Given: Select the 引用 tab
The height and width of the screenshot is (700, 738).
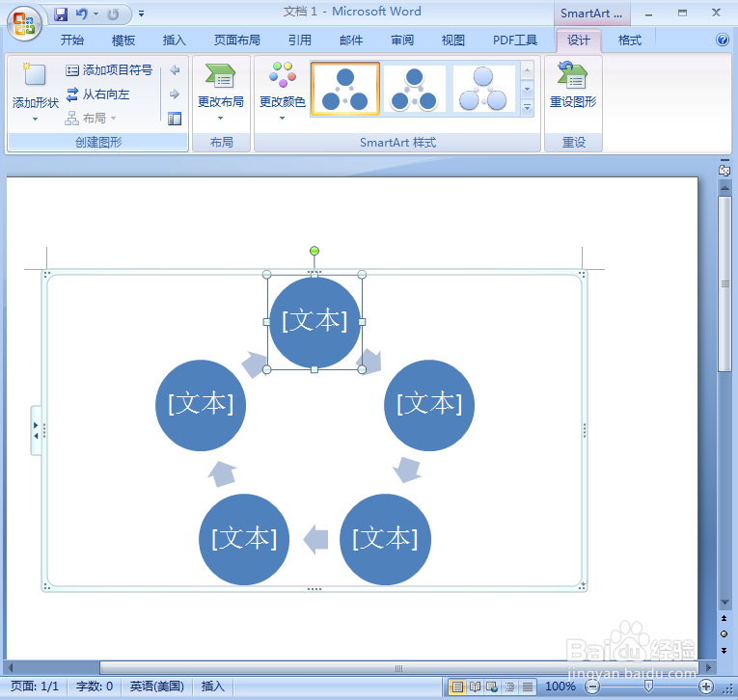Looking at the screenshot, I should 300,40.
